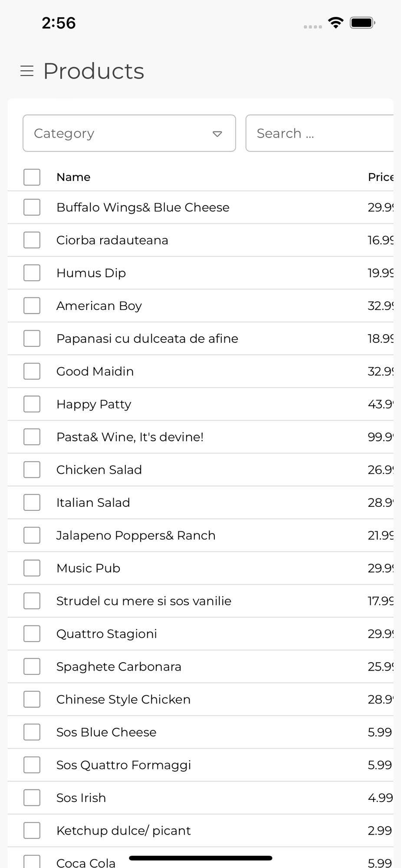Toggle the select-all checkbox in header

(32, 177)
